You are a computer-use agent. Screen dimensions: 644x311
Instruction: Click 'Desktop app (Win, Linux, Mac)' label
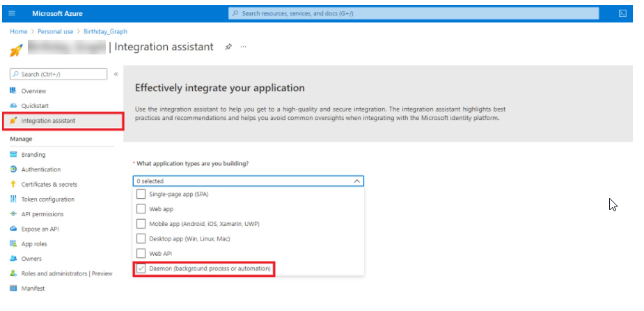(x=189, y=238)
